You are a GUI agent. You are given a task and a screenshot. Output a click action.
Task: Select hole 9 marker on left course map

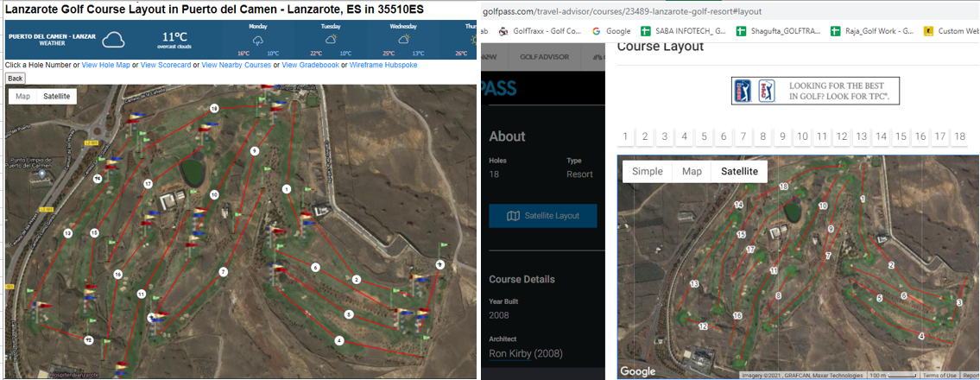tap(254, 150)
